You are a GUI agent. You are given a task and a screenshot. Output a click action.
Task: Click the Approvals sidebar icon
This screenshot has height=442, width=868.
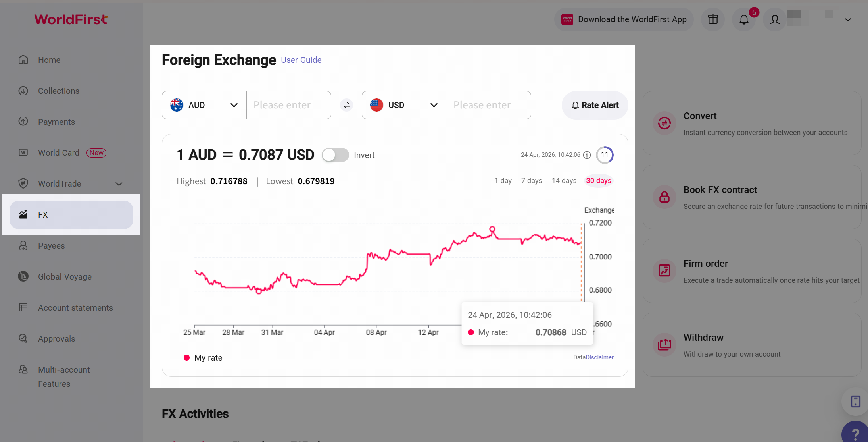[23, 338]
